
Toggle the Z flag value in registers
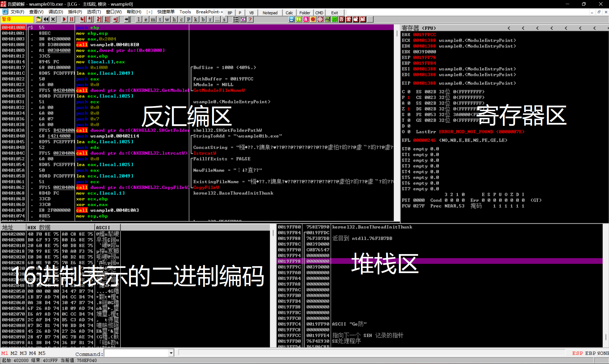(x=409, y=109)
